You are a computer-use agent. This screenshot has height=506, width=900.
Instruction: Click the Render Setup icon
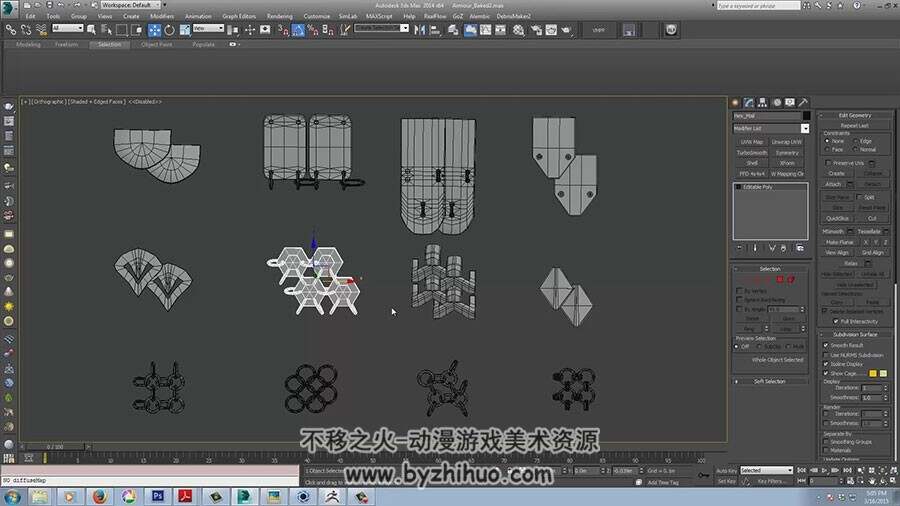(x=536, y=30)
